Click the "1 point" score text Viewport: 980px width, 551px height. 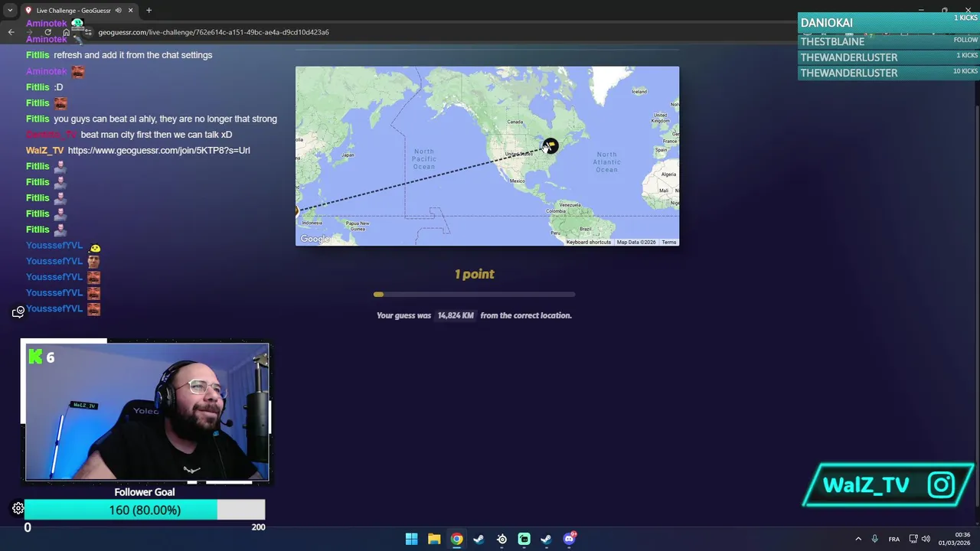coord(475,274)
